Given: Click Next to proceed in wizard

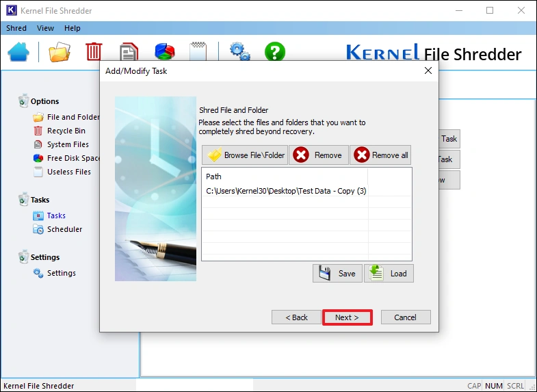Looking at the screenshot, I should pyautogui.click(x=347, y=317).
